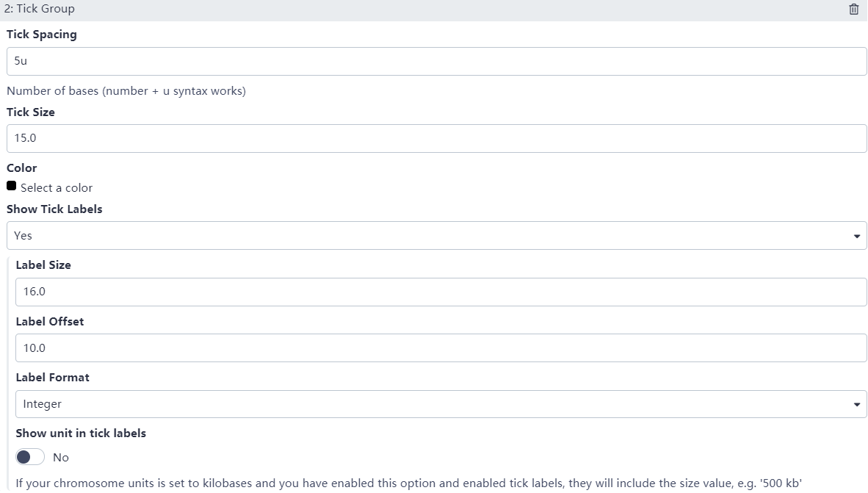Click the 'No' label beside the toggle
868x493 pixels.
(61, 458)
